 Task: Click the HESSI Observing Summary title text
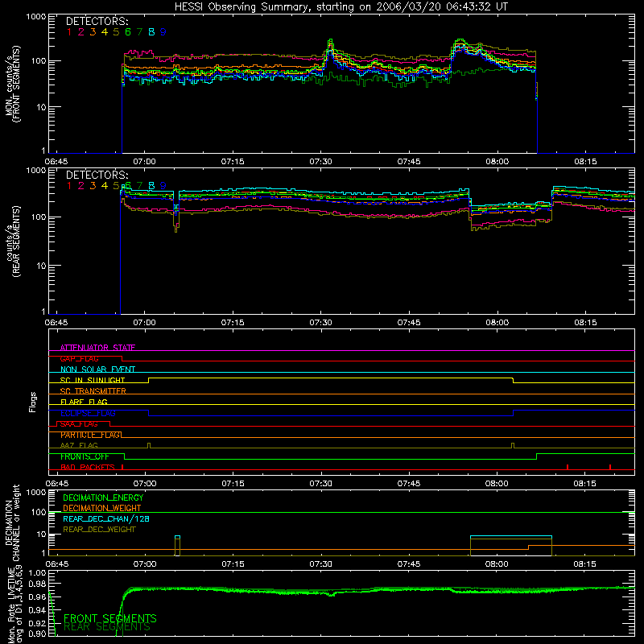click(x=341, y=6)
